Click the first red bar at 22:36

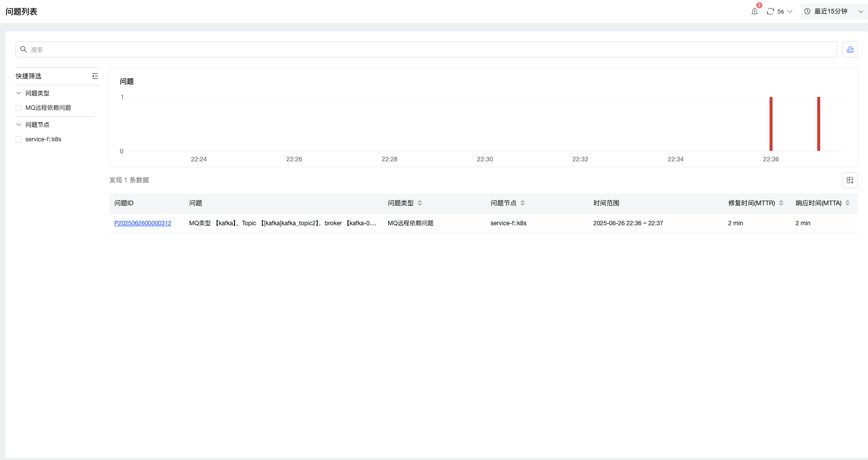coord(771,124)
